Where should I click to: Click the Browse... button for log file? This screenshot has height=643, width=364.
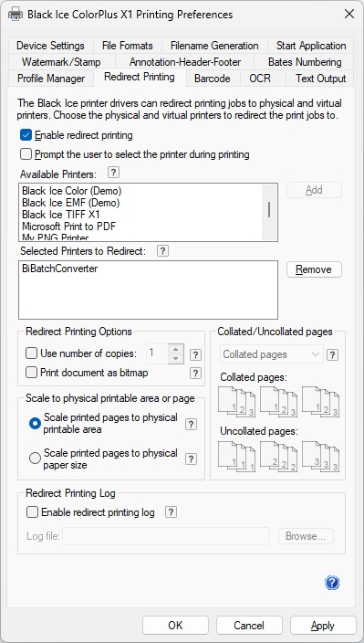[306, 536]
